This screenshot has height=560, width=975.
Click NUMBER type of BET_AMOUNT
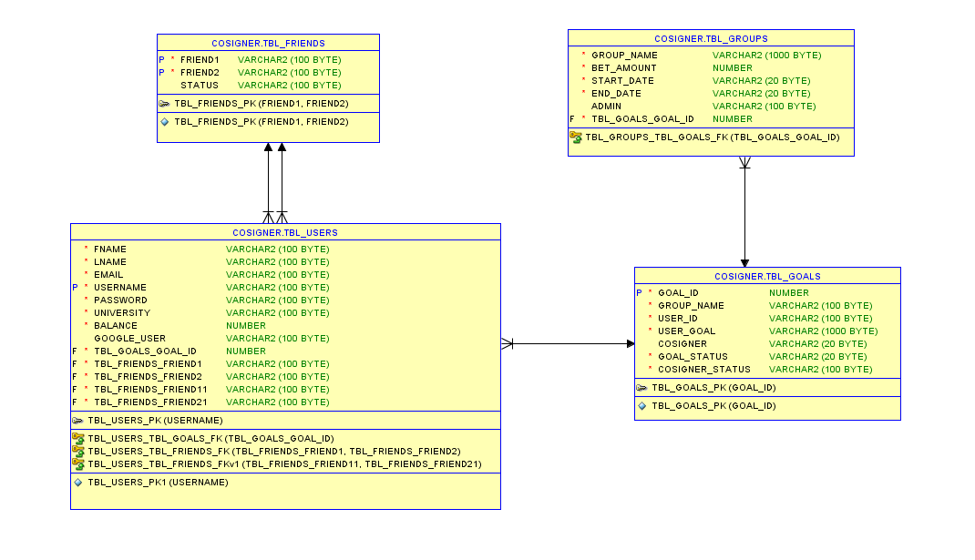[x=732, y=67]
